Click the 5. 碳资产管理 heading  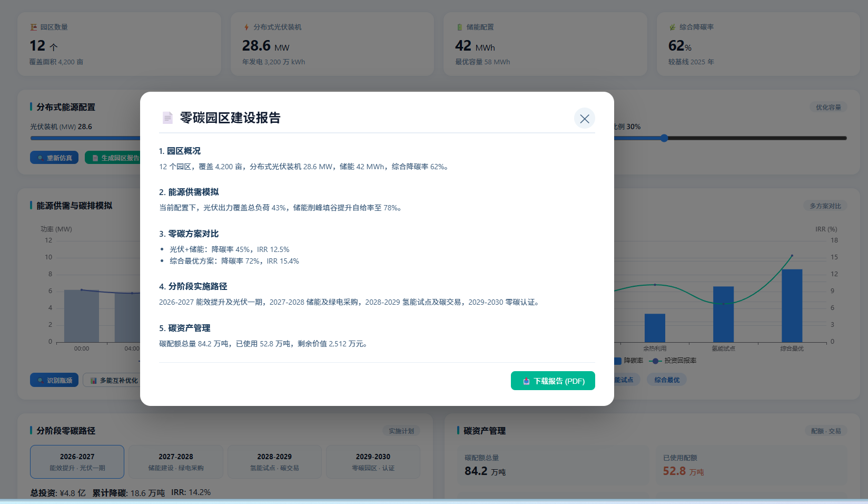(184, 328)
